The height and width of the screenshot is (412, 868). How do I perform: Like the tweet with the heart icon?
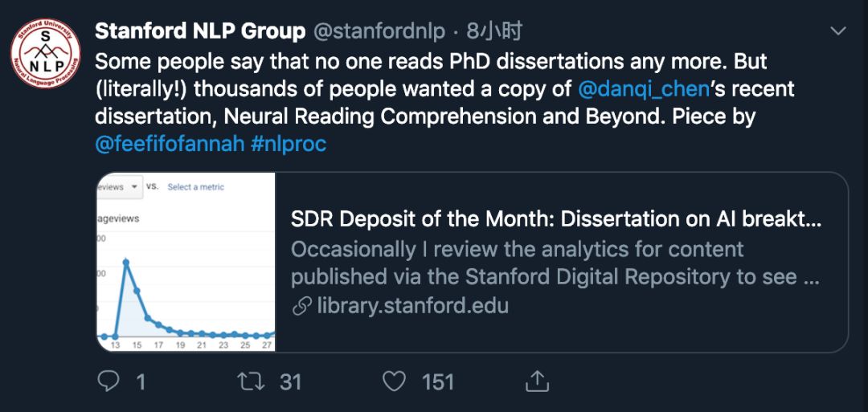pos(394,381)
